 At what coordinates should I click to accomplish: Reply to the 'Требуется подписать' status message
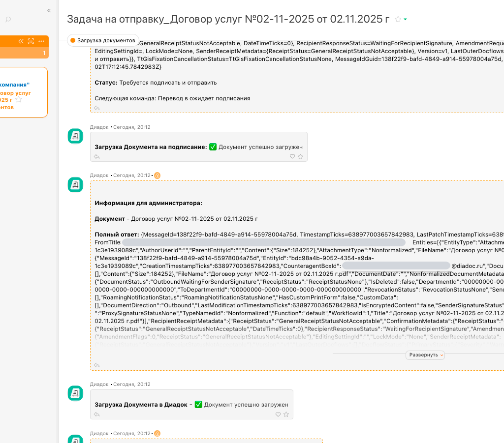click(97, 108)
